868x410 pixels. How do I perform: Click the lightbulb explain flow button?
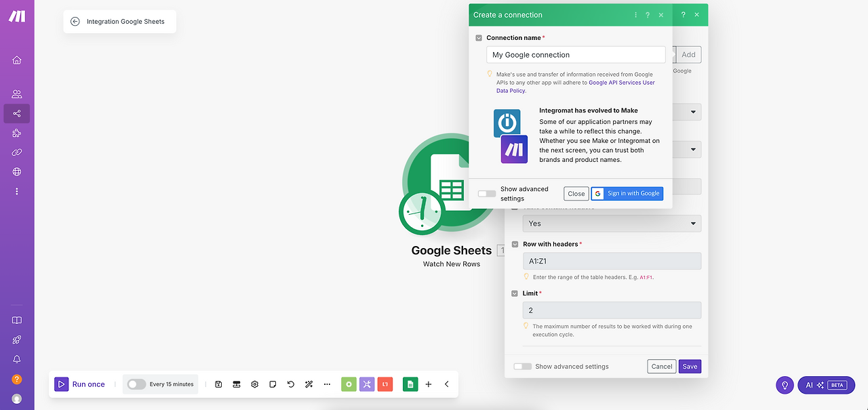tap(785, 385)
